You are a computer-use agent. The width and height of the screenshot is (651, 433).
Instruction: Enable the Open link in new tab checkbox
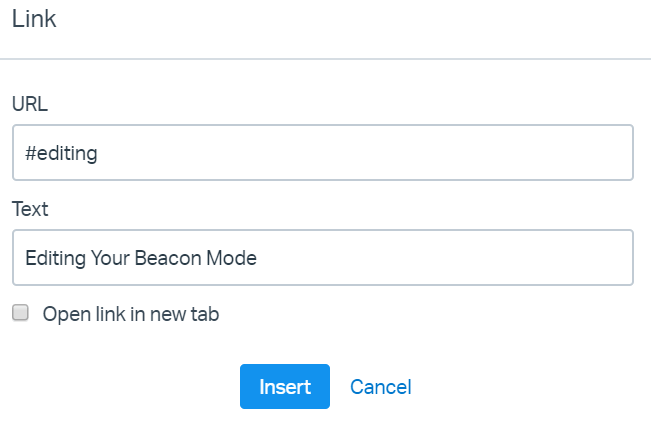[20, 313]
